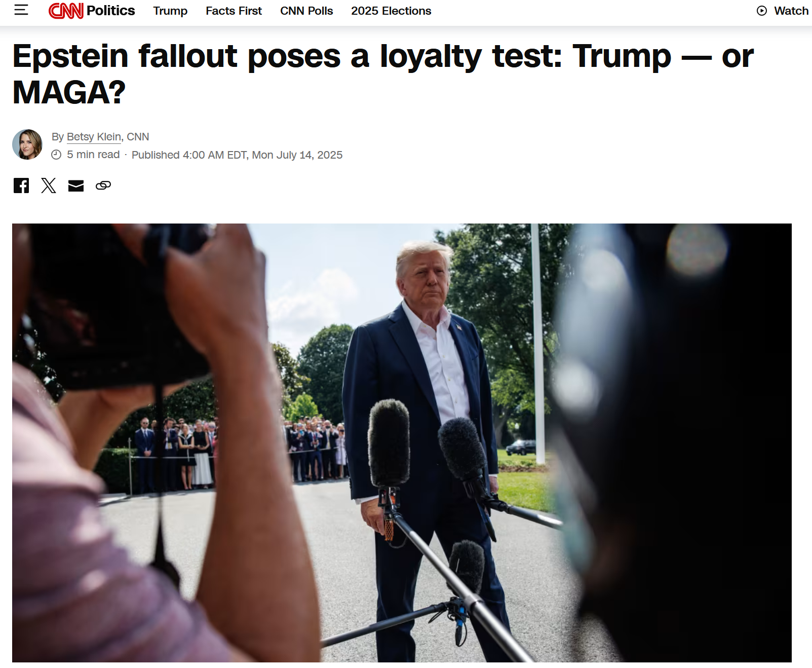812x668 pixels.
Task: Click the article headline
Action: (x=383, y=74)
